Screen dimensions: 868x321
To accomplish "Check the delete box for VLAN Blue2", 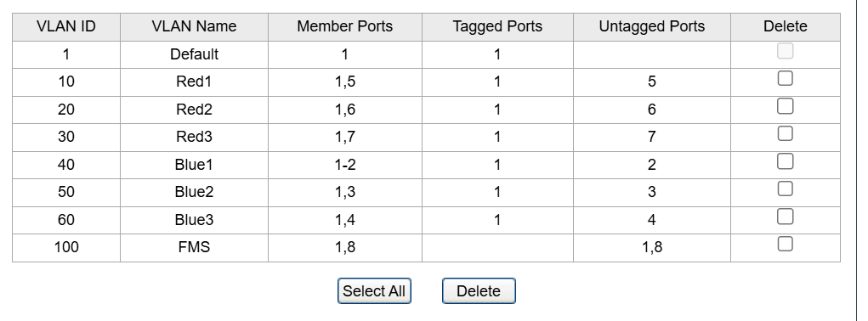I will (x=785, y=189).
